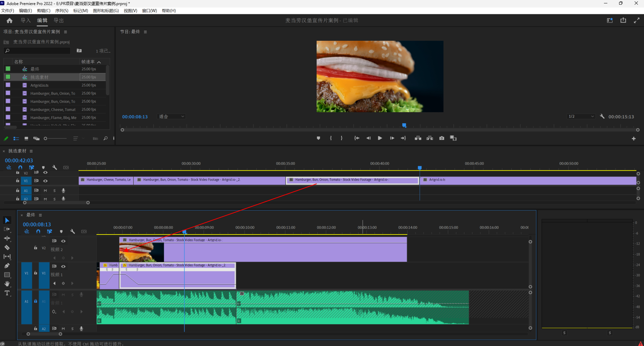Select the Hand tool
Viewport: 644px width, 346px height.
pos(7,284)
